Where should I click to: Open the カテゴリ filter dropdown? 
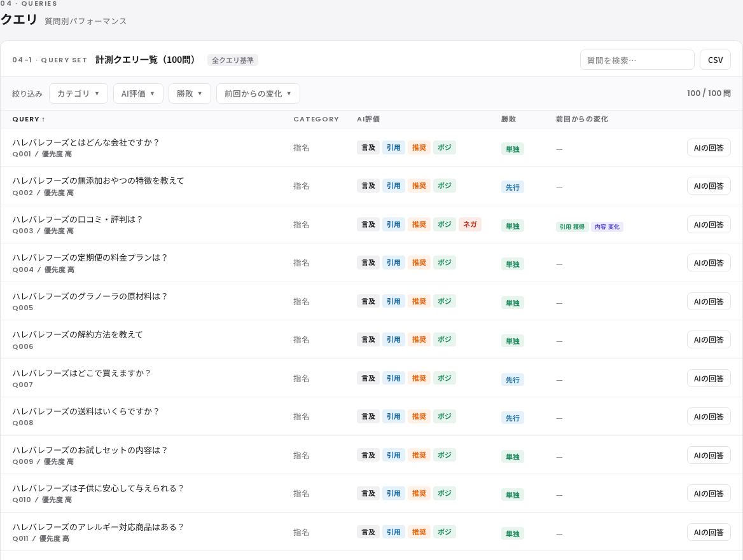tap(78, 93)
